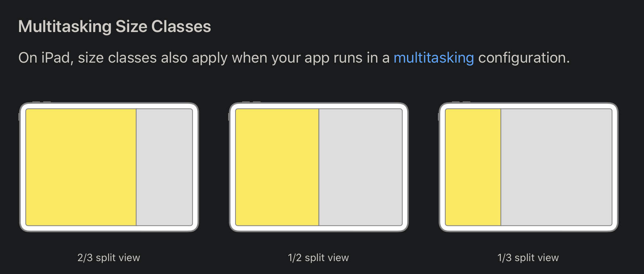
Task: Click top volume buttons on 1/2 split iPad
Action: 251,102
